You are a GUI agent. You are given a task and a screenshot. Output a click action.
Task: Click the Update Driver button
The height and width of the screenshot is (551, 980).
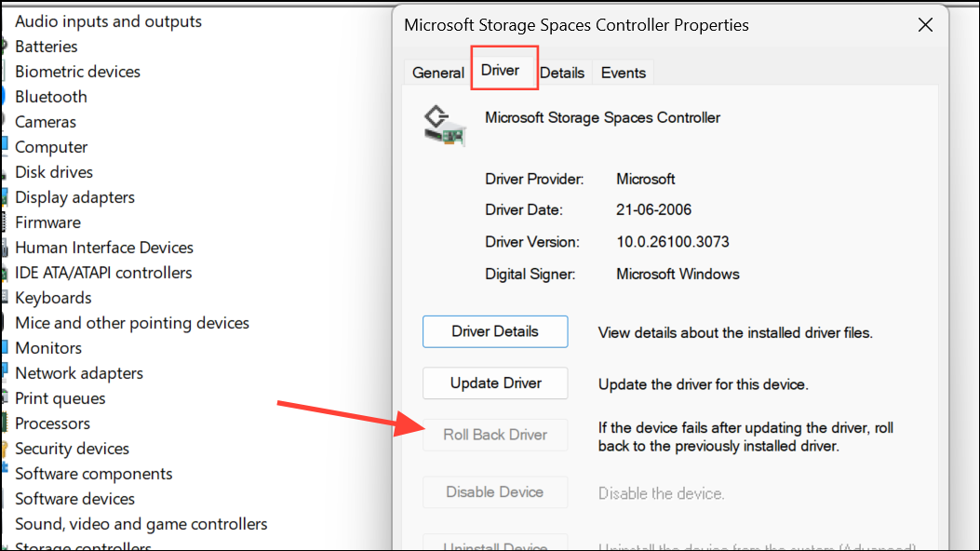click(x=495, y=383)
